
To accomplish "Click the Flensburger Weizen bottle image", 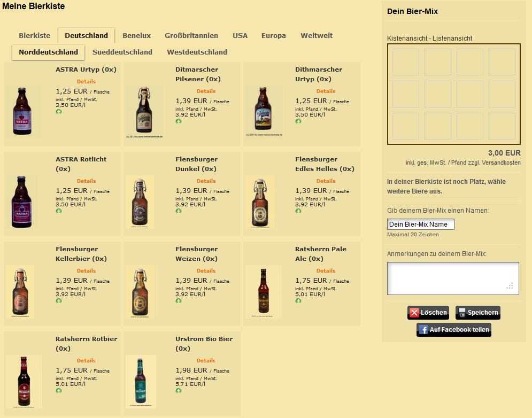I will (x=140, y=292).
